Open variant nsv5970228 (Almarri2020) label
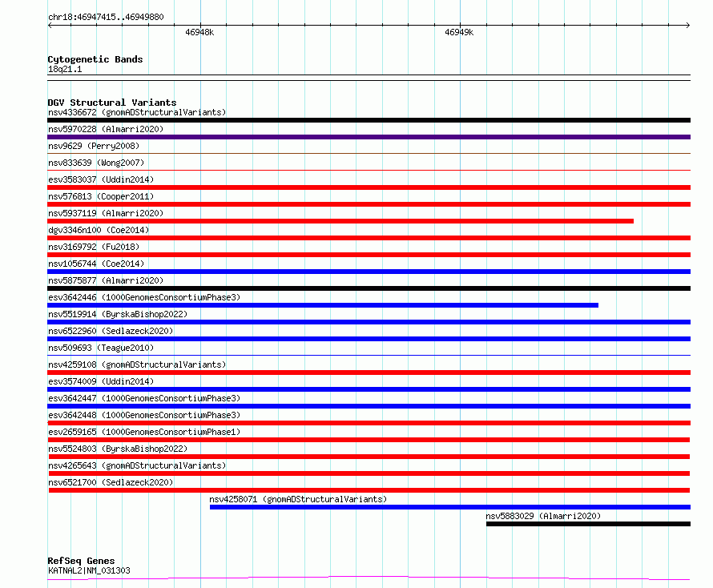Viewport: 713px width, 588px height. [106, 129]
